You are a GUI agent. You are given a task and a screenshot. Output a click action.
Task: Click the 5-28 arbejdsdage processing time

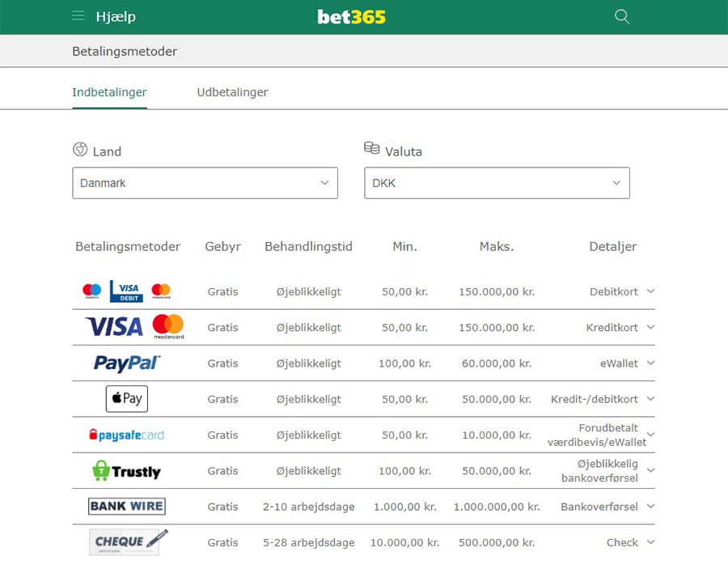[309, 542]
